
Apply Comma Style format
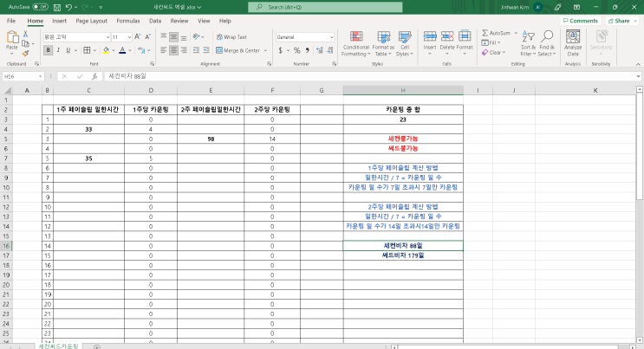307,50
